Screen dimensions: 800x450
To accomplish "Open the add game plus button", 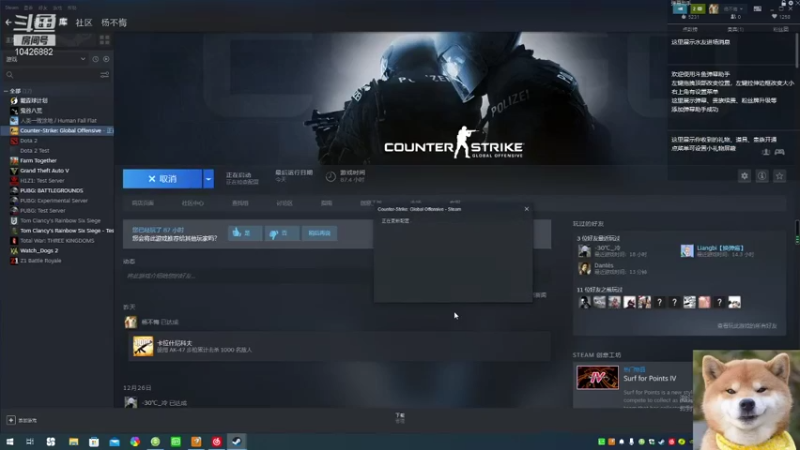I will click(11, 420).
